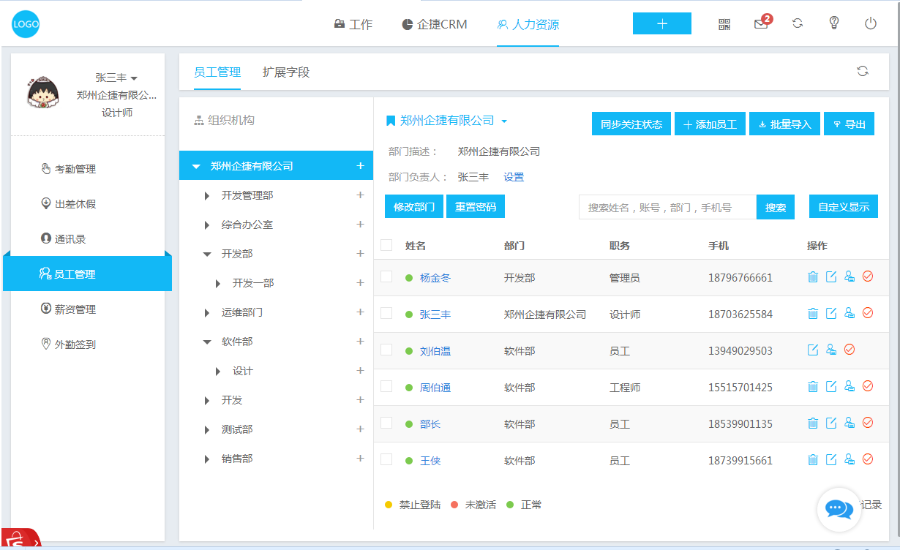Click the lightbulb tips icon
The height and width of the screenshot is (550, 900).
pos(833,24)
